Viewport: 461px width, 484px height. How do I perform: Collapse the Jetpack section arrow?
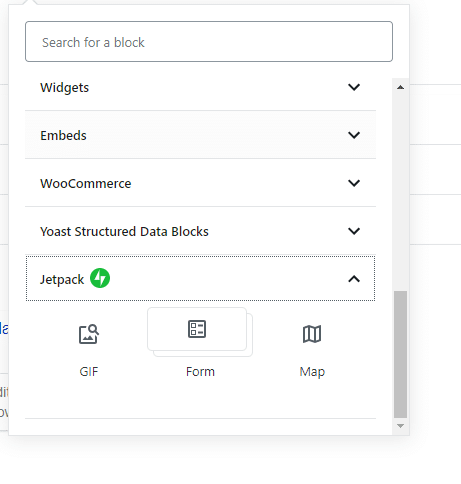click(354, 279)
